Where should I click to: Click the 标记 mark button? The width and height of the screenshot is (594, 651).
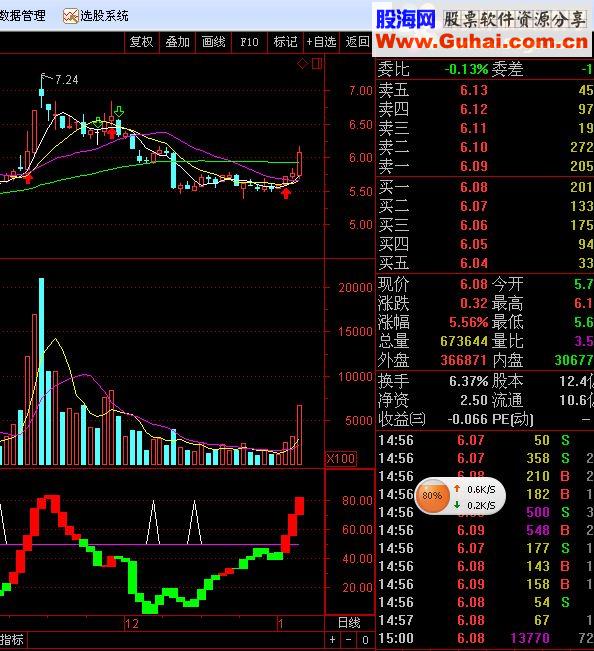285,42
